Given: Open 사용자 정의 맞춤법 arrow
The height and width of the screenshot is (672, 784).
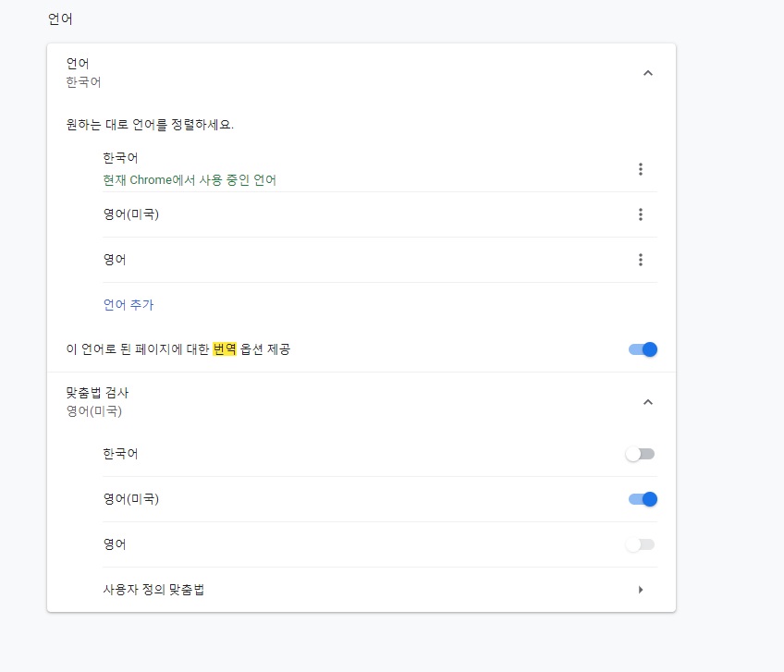Looking at the screenshot, I should 641,590.
